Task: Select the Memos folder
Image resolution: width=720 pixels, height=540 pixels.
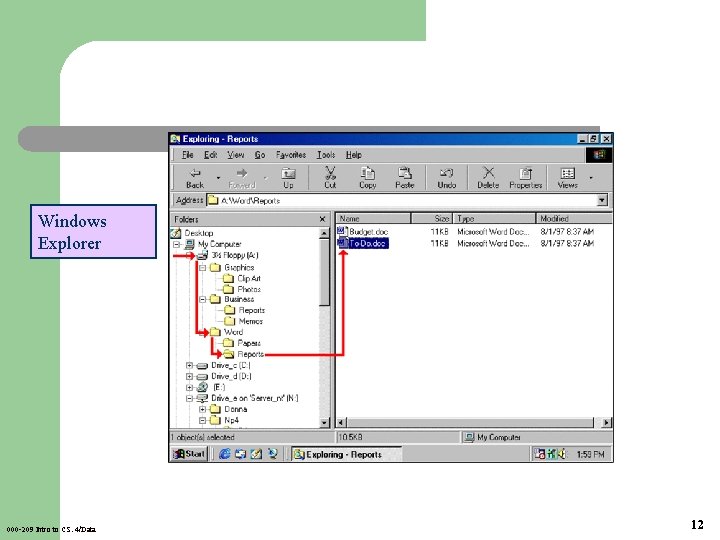Action: pos(250,321)
